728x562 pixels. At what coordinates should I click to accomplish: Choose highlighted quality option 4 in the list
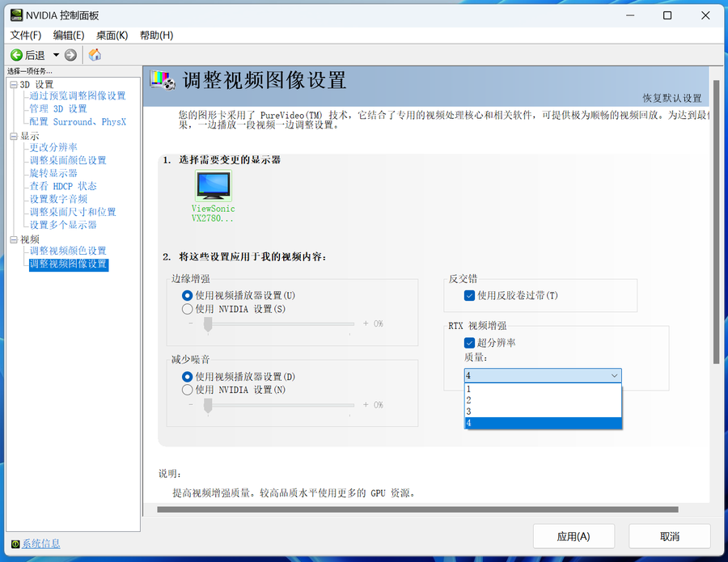coord(543,423)
